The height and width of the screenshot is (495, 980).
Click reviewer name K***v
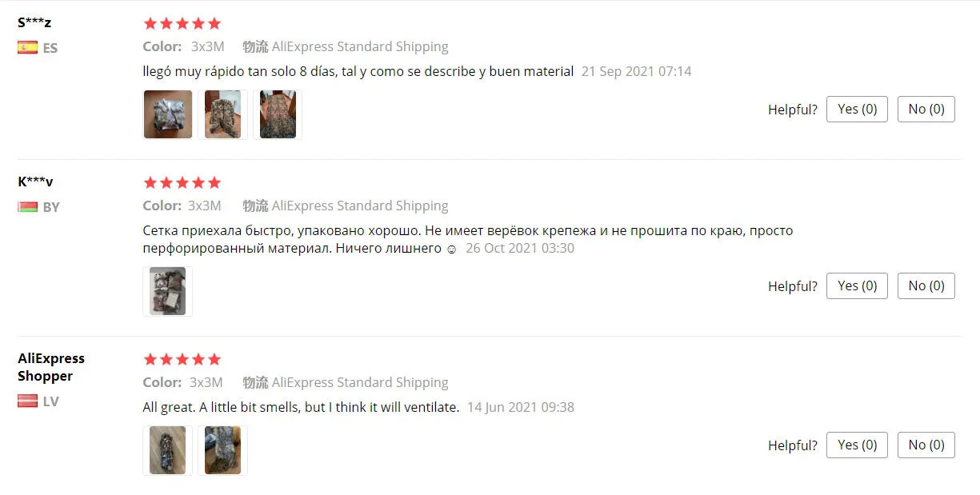35,182
